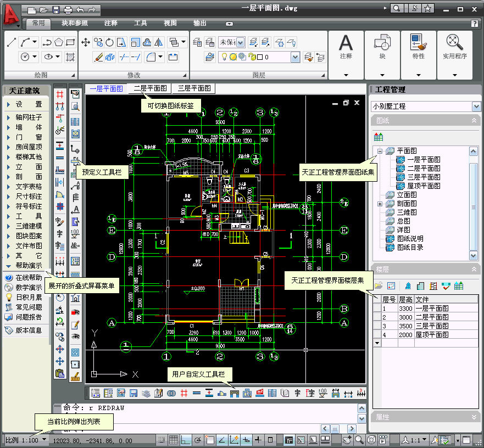Toggle ortho mode in status bar
The image size is (484, 448).
[186, 440]
